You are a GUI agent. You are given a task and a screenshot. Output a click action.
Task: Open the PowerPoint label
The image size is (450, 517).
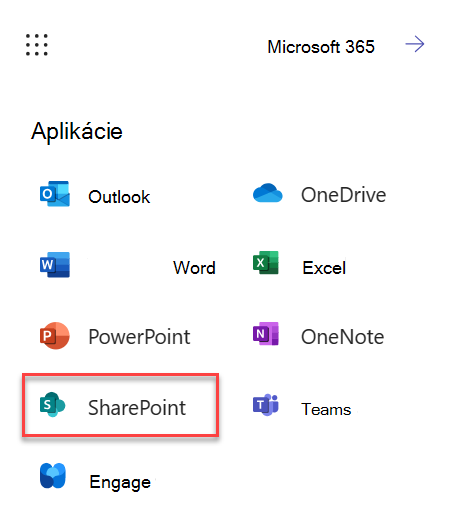(139, 337)
